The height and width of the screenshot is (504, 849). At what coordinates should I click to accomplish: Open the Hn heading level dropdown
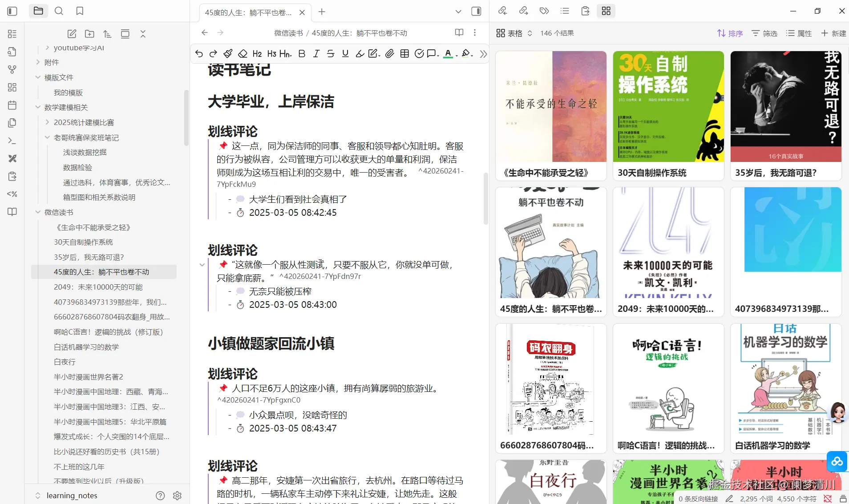[x=286, y=54]
